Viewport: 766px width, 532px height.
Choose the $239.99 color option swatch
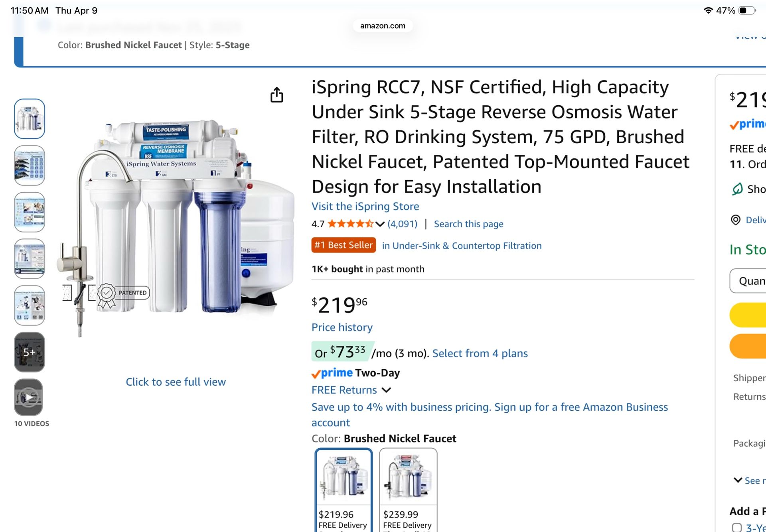point(408,490)
